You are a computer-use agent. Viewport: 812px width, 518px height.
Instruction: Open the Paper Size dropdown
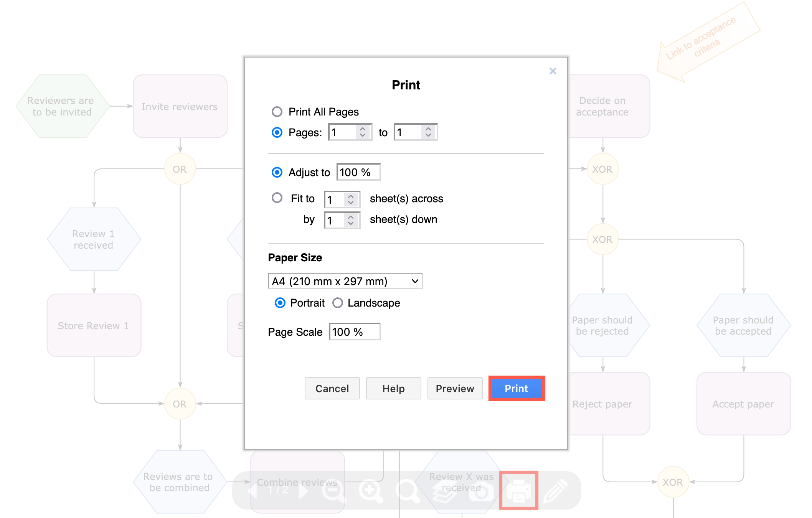click(344, 281)
